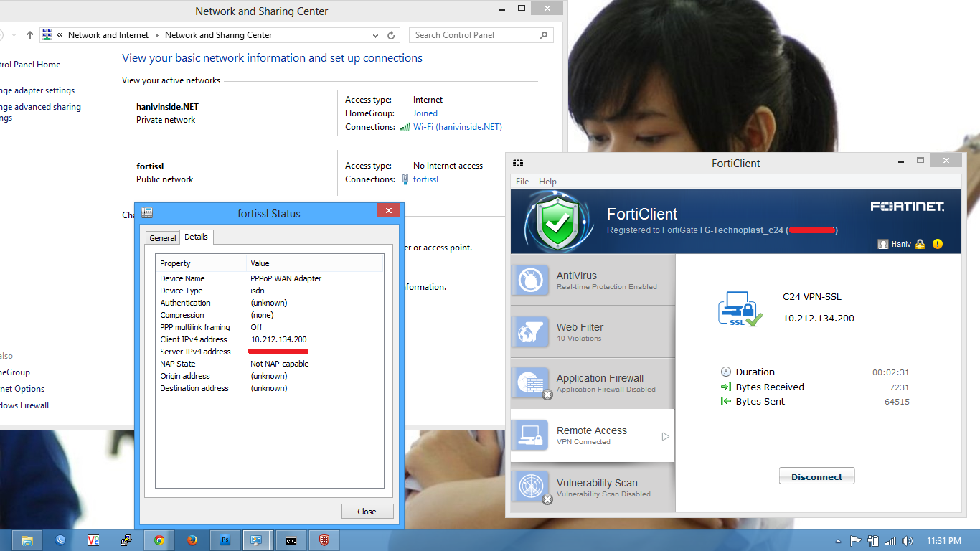This screenshot has width=980, height=551.
Task: Open Photoshop from the taskbar
Action: pos(225,540)
